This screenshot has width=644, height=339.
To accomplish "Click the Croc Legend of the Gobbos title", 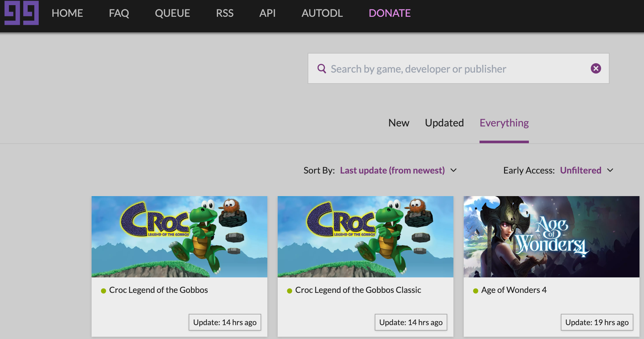I will [158, 290].
